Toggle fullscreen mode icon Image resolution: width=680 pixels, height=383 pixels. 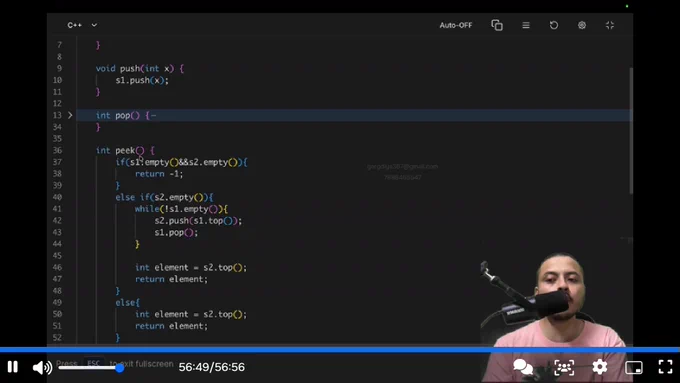pos(665,367)
